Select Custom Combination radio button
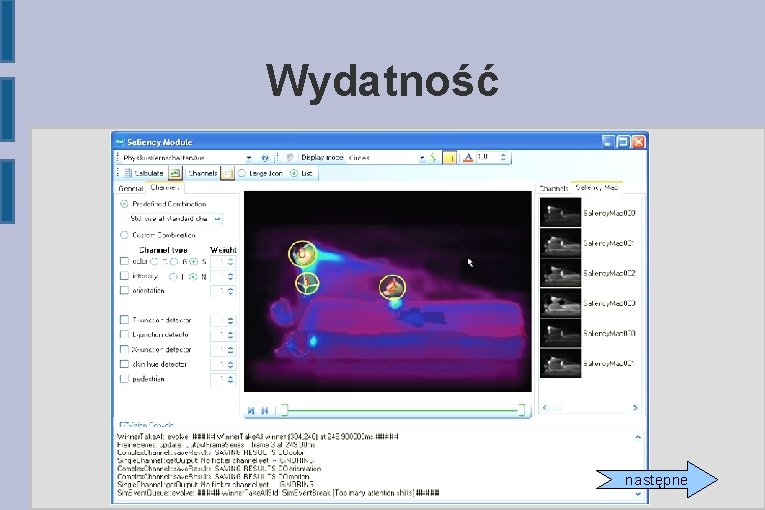The width and height of the screenshot is (765, 510). coord(124,235)
